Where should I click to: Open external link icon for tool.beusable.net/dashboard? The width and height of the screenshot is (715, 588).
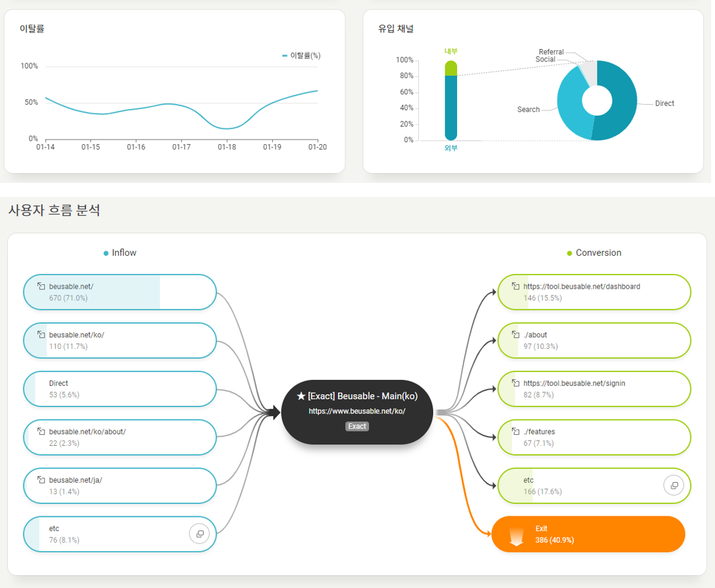click(515, 286)
